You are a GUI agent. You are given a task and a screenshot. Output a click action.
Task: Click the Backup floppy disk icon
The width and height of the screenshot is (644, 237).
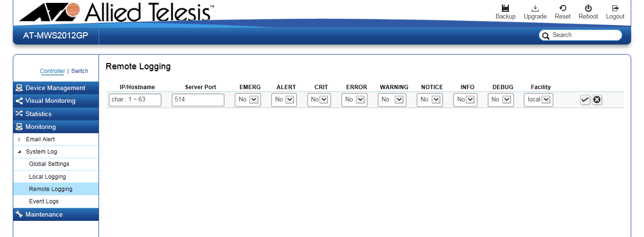505,8
